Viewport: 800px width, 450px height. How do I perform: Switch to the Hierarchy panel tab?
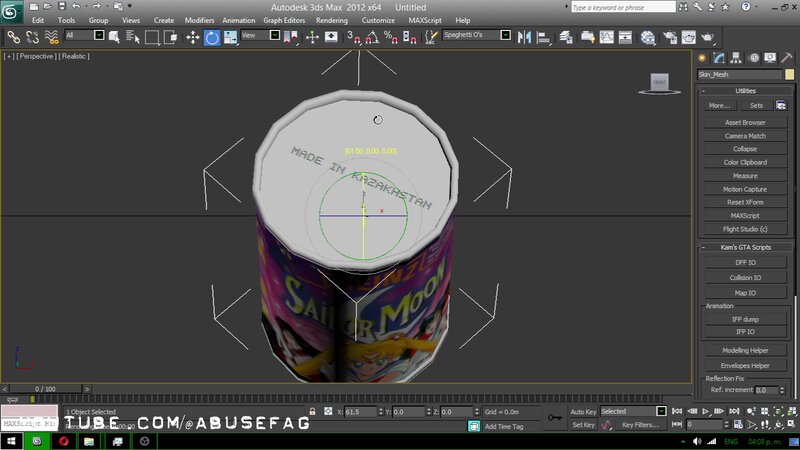point(736,58)
